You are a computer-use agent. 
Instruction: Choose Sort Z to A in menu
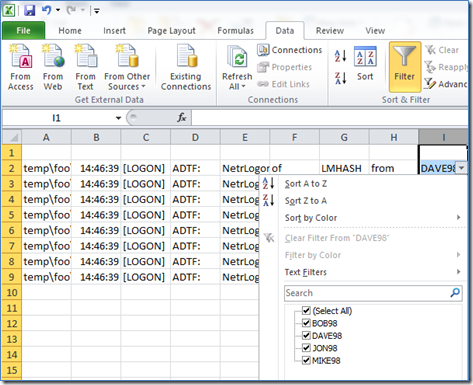tap(306, 201)
